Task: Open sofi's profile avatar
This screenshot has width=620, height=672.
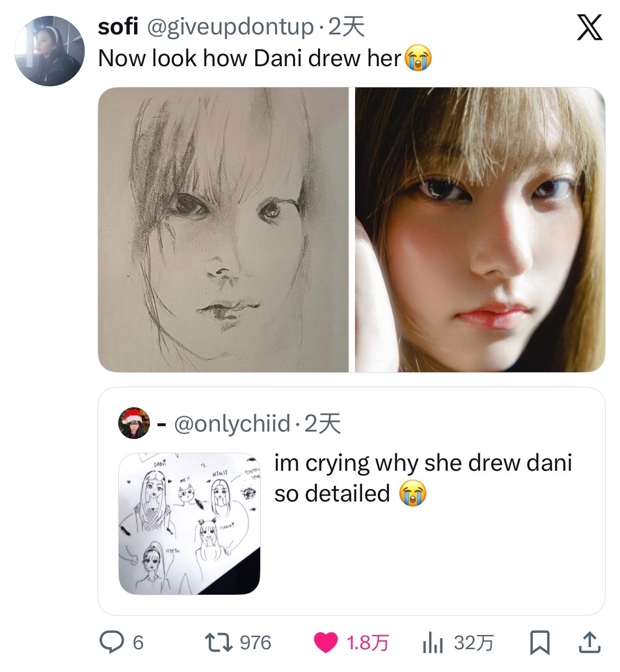Action: point(49,51)
